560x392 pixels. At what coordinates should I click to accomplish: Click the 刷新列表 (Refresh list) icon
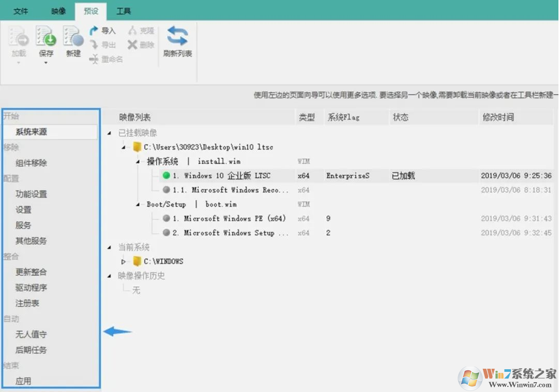point(177,37)
